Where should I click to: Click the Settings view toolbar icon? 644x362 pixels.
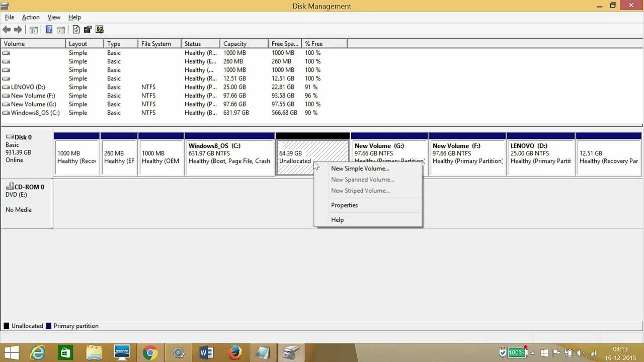pos(100,30)
